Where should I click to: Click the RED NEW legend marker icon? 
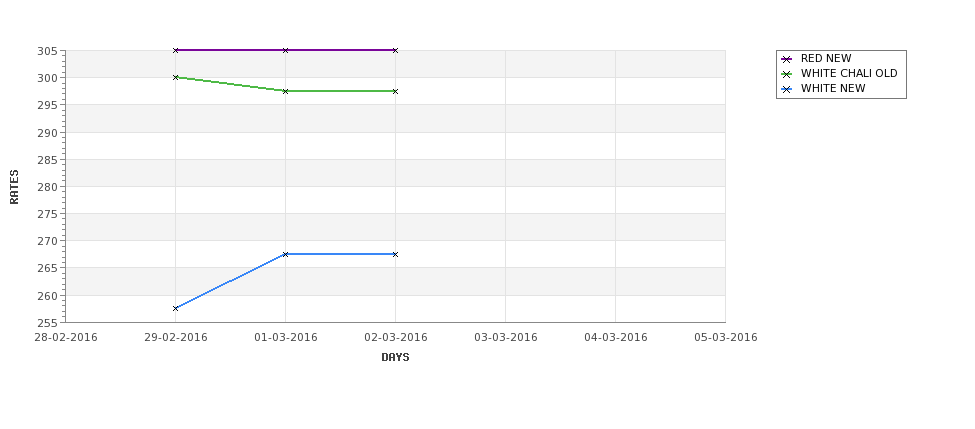(x=787, y=59)
